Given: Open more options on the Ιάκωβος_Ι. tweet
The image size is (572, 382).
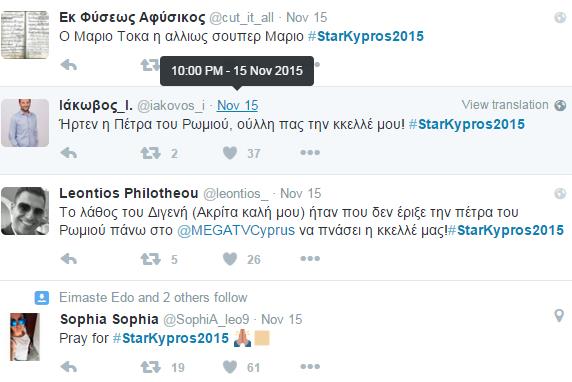Looking at the screenshot, I should (x=310, y=153).
